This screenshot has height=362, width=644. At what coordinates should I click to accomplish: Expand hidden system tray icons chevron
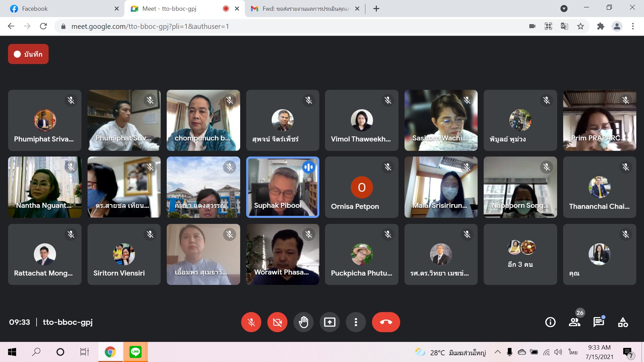point(498,352)
